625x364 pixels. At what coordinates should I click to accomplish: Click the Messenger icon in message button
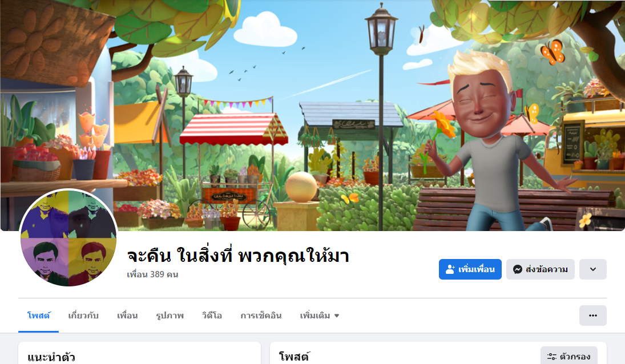coord(517,269)
